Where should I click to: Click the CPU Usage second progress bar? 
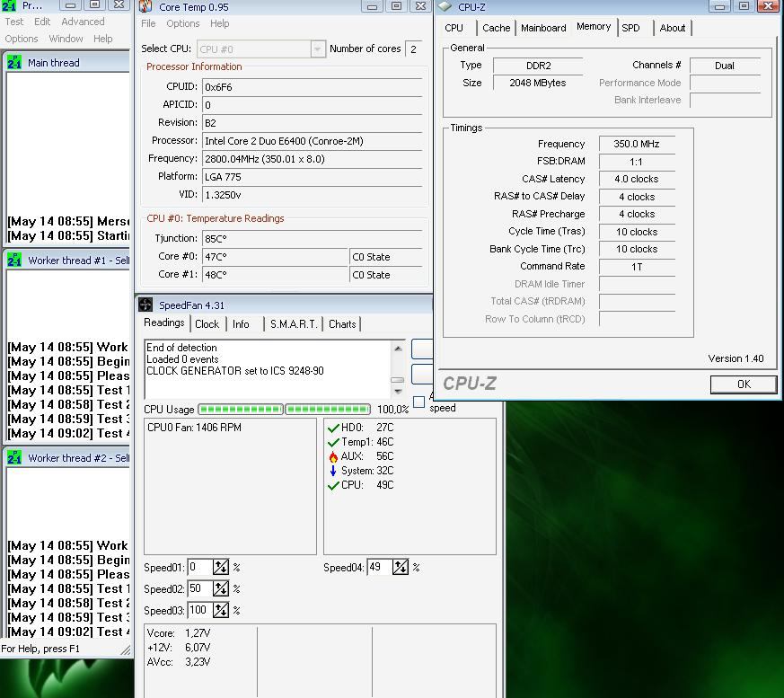pos(328,410)
